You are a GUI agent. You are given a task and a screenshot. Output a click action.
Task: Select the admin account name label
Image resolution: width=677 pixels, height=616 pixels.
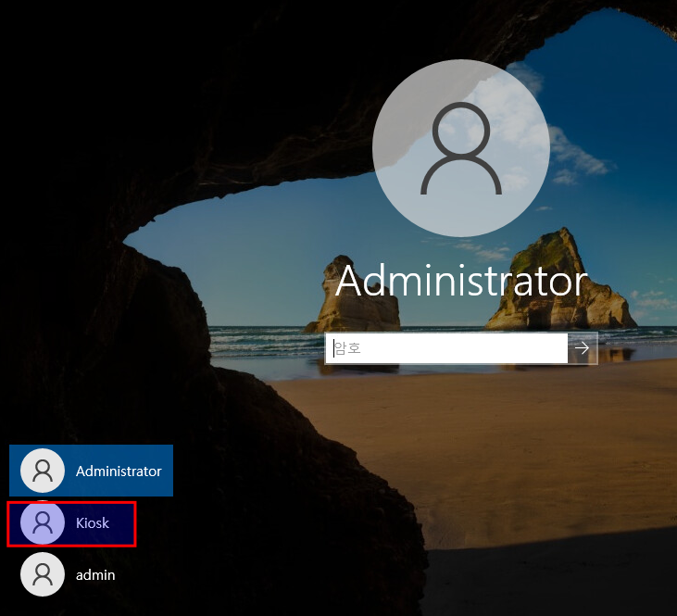tap(95, 574)
